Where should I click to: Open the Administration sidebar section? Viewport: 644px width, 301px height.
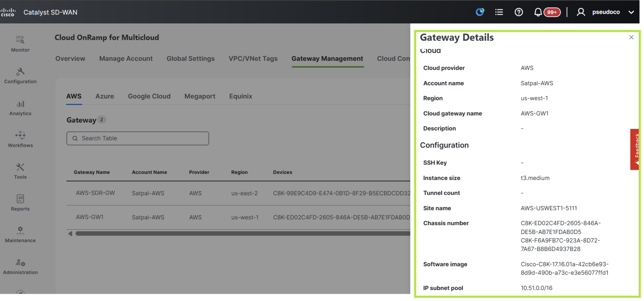[x=20, y=267]
